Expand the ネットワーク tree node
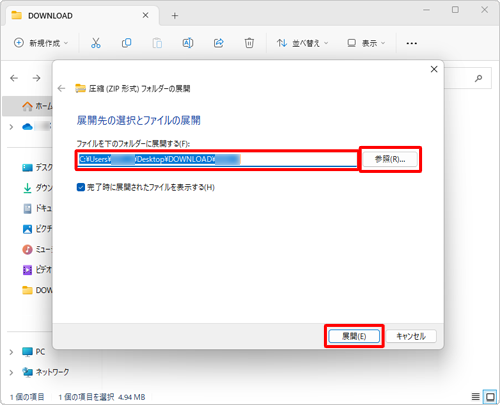This screenshot has width=500, height=405. click(x=11, y=372)
